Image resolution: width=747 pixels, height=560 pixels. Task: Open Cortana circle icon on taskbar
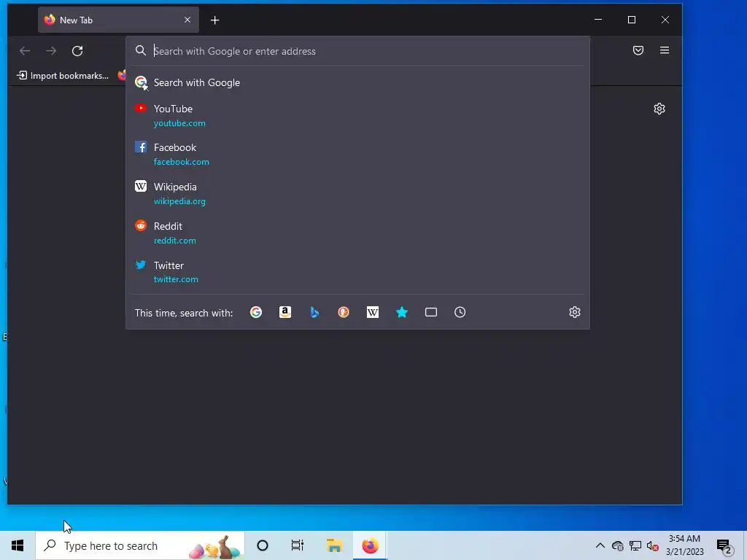pos(263,545)
